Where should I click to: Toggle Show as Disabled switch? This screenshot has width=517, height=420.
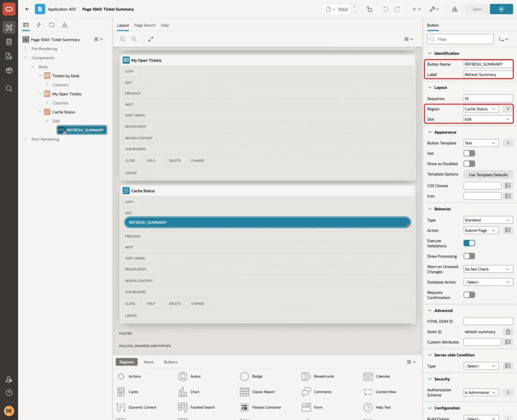pyautogui.click(x=469, y=164)
